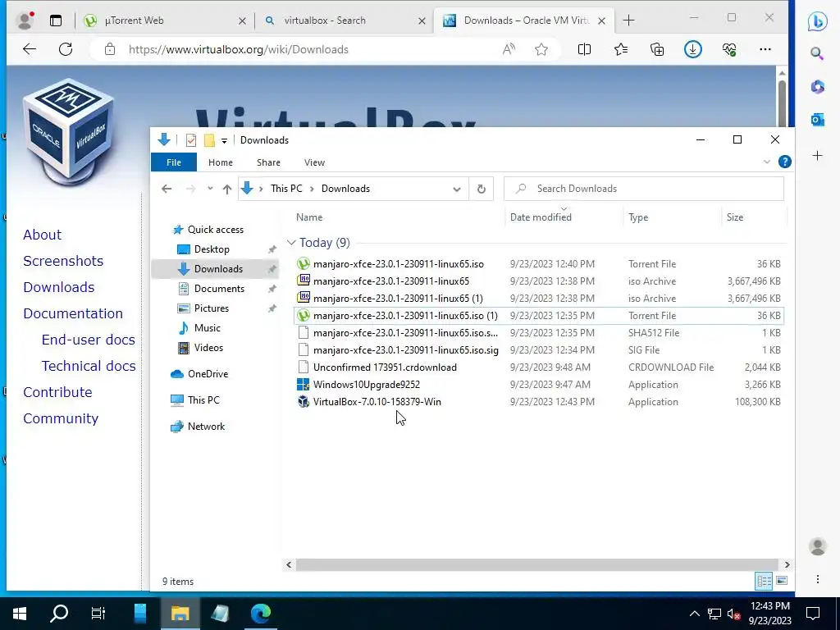
Task: Add page to favorites star icon
Action: click(541, 49)
